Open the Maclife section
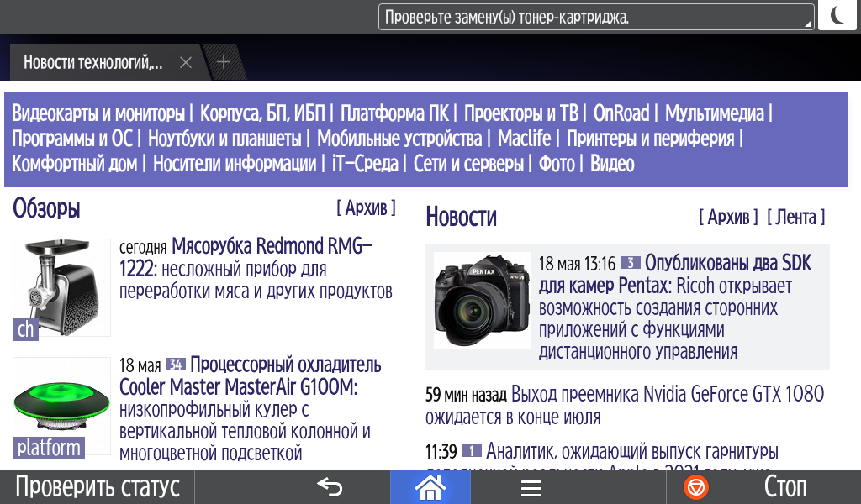 point(524,139)
